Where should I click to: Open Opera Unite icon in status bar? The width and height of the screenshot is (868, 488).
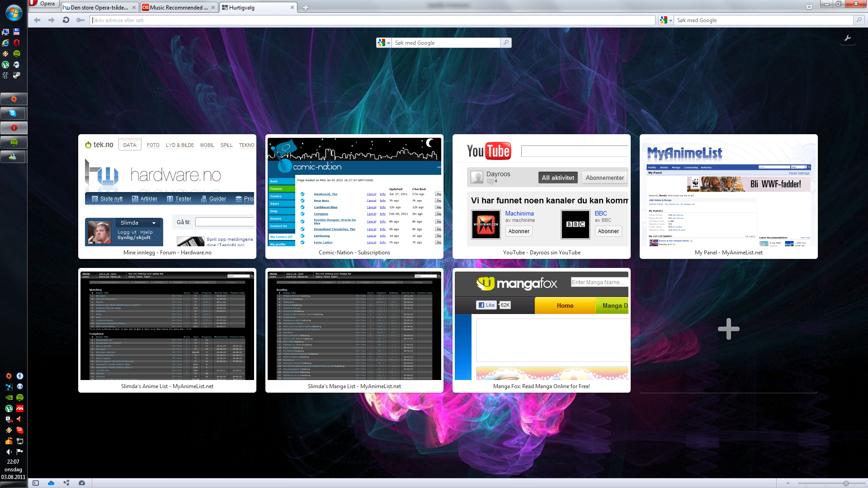tap(66, 483)
